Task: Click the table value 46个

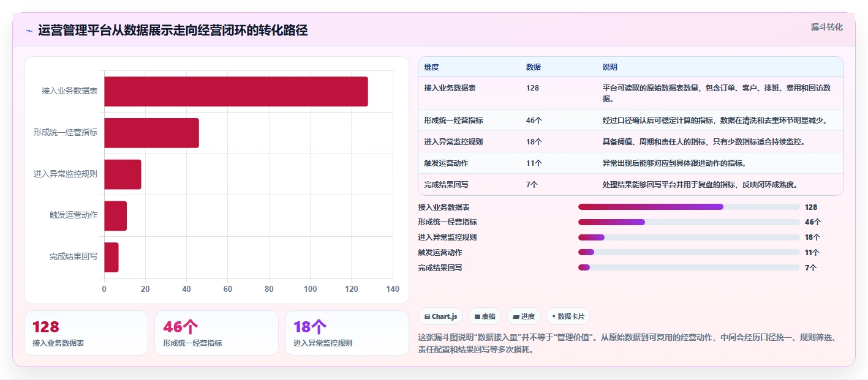Action: click(x=534, y=121)
